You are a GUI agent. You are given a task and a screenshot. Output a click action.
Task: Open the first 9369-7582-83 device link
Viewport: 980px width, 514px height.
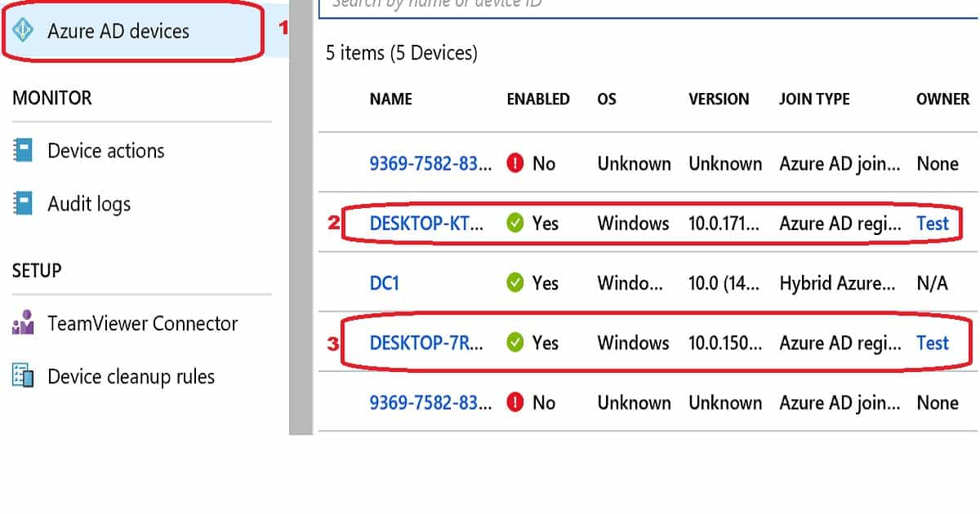click(431, 163)
